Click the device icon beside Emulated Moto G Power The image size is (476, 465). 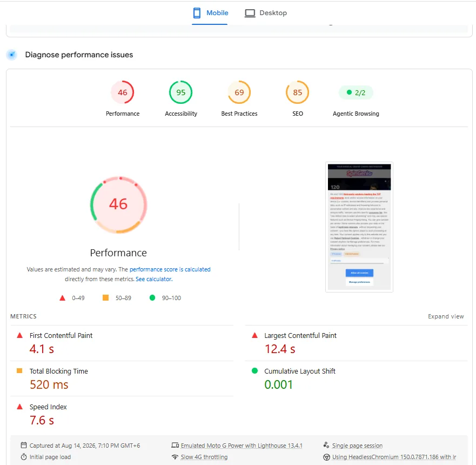click(x=175, y=445)
